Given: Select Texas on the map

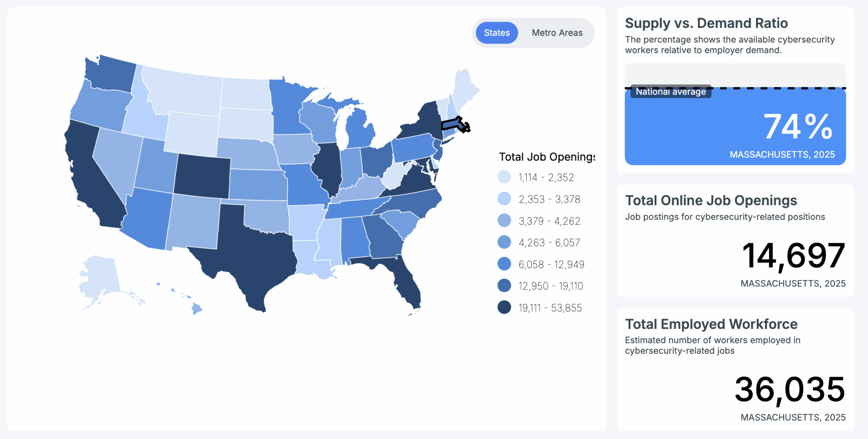Looking at the screenshot, I should coord(250,250).
